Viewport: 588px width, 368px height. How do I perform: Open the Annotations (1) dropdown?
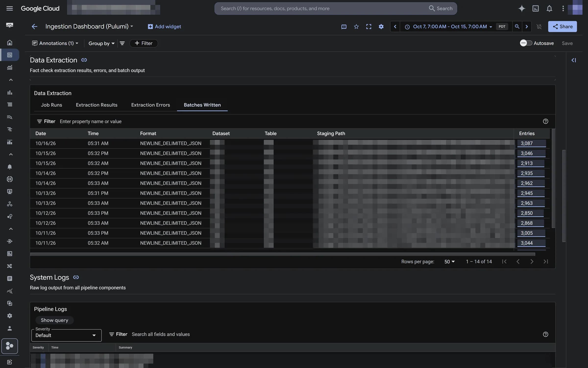[x=55, y=43]
